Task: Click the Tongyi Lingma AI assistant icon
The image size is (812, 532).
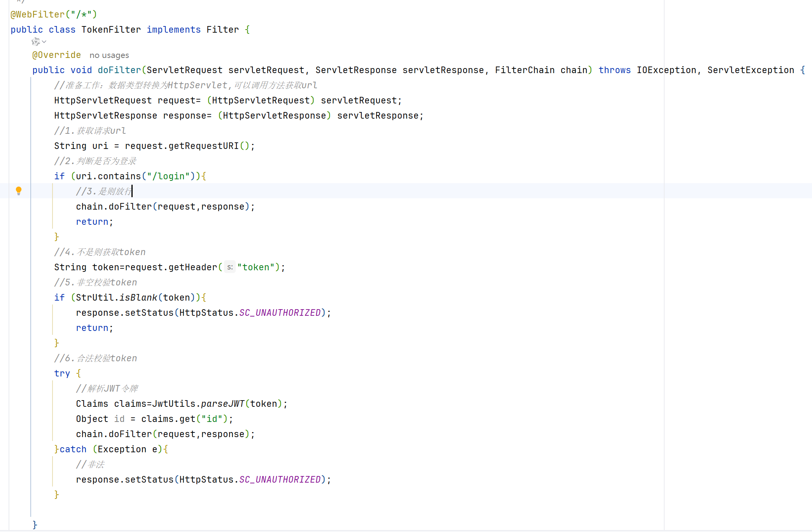Action: point(36,42)
